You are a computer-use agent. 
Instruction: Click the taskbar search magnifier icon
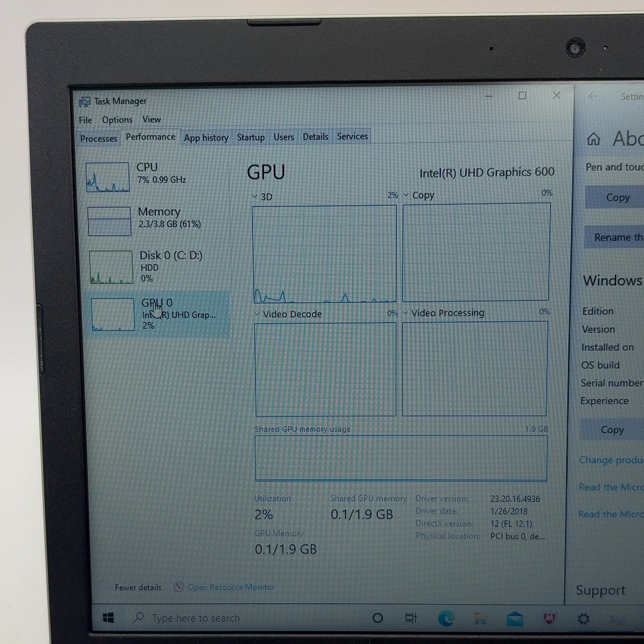138,617
